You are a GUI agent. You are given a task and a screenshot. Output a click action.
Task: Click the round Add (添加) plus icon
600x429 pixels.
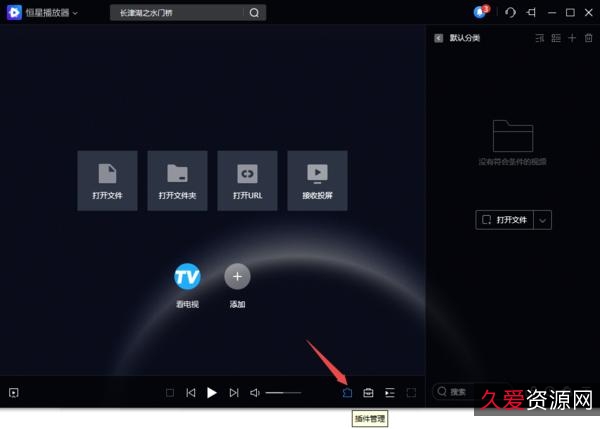(x=237, y=276)
